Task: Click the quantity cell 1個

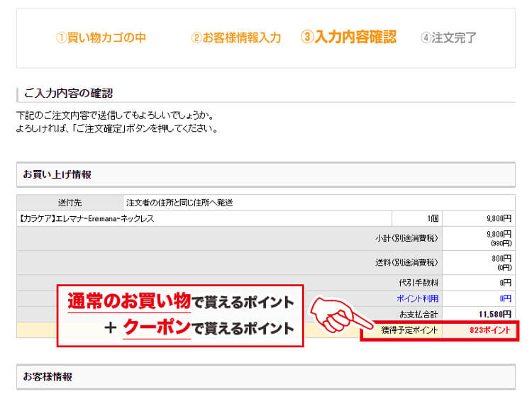Action: pyautogui.click(x=417, y=219)
